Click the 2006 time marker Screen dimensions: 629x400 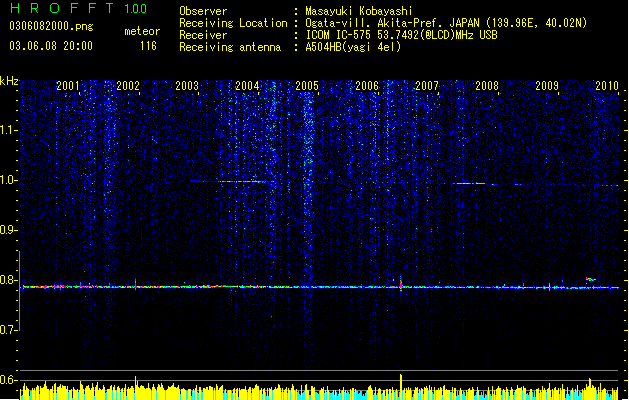coord(367,86)
